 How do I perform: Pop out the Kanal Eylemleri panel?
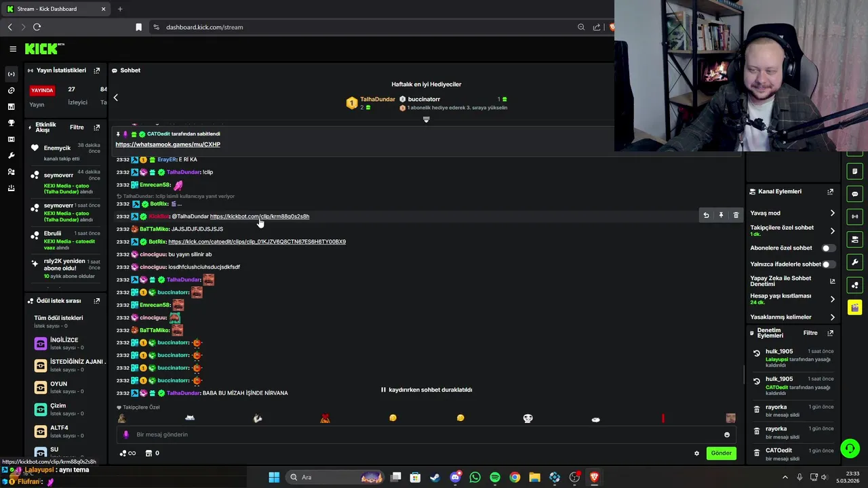pyautogui.click(x=830, y=192)
